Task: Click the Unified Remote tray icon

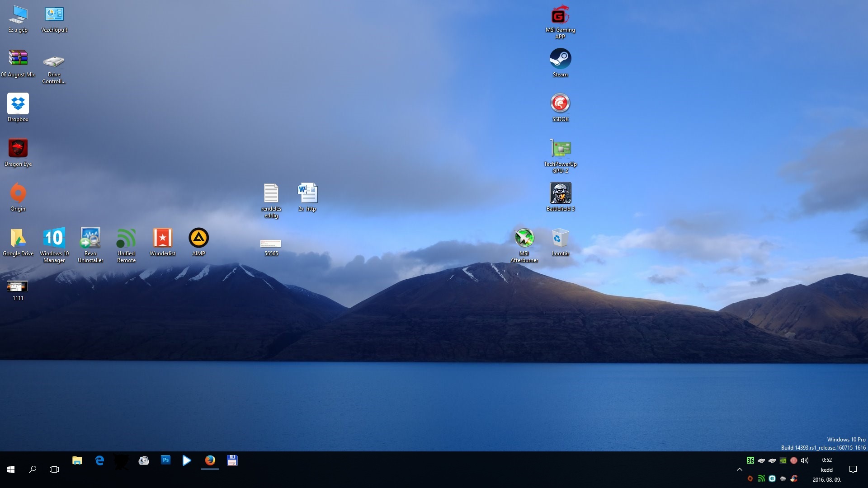Action: 761,479
